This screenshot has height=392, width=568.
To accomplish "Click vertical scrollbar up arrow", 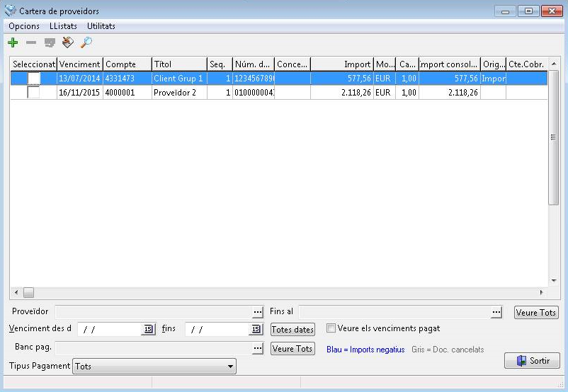I will point(554,64).
